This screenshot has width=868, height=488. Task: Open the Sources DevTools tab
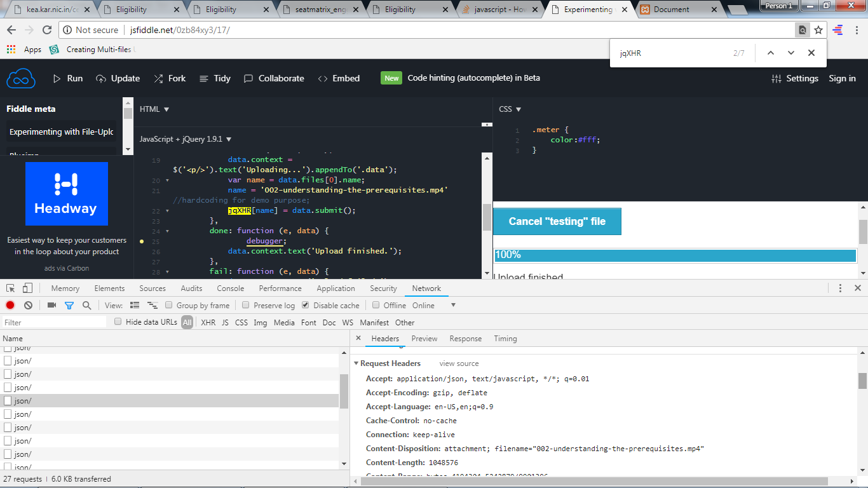tap(153, 288)
